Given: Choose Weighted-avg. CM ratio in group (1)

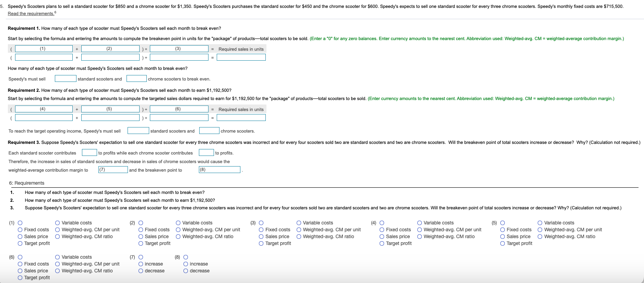Looking at the screenshot, I should point(58,237).
